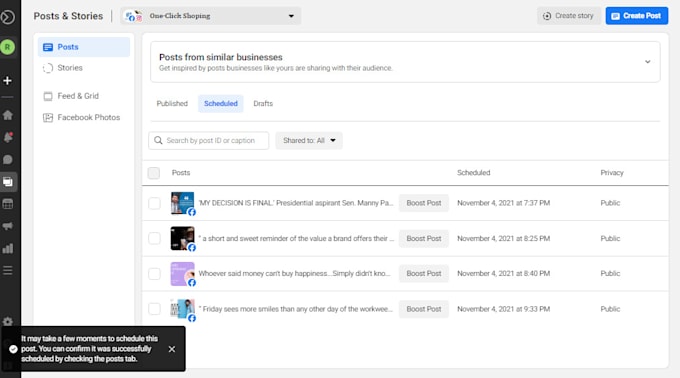Click the 'Posts & Stories' page title
This screenshot has height=378, width=680.
69,16
